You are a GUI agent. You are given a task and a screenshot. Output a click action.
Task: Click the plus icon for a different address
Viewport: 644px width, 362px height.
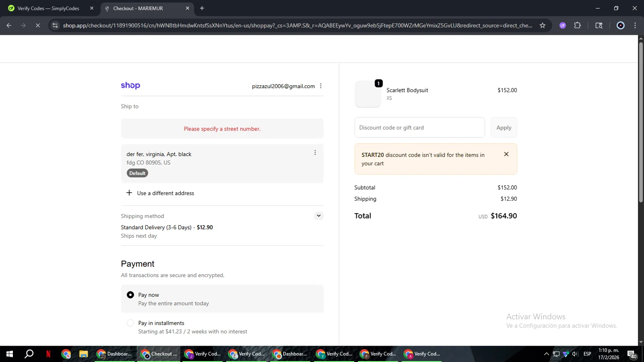(x=129, y=193)
